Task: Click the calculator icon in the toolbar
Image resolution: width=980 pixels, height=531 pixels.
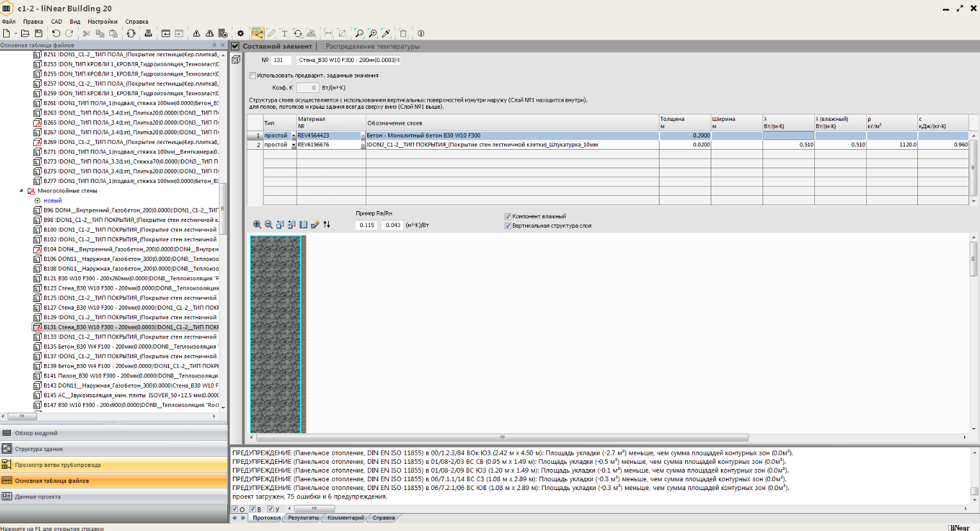Action: click(223, 33)
